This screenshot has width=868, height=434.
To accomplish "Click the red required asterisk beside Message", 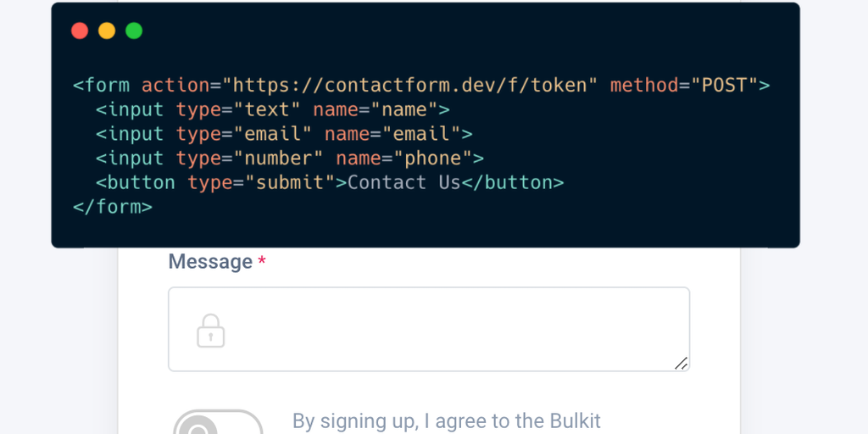I will 262,262.
